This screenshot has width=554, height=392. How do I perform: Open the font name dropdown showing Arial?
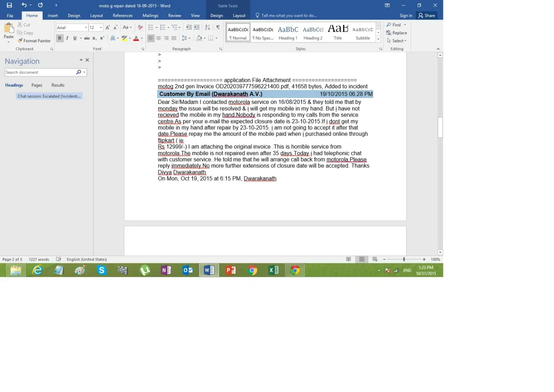coord(86,27)
